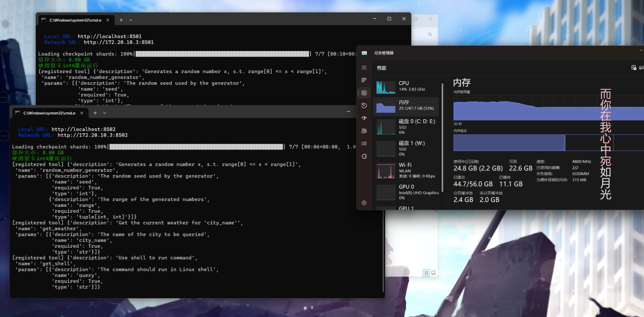Click the checkpoint loading progress bar in 8501 terminal
The width and height of the screenshot is (644, 317).
coord(223,54)
